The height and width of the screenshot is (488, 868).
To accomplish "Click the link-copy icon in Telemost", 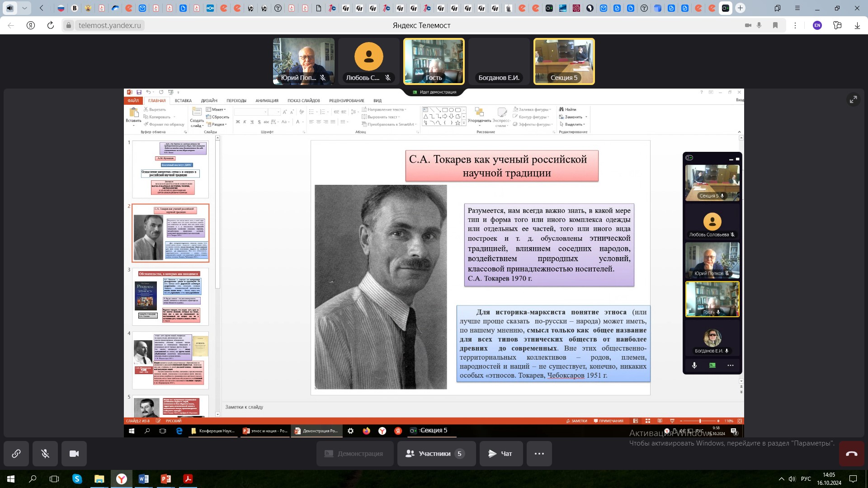I will coord(16,454).
